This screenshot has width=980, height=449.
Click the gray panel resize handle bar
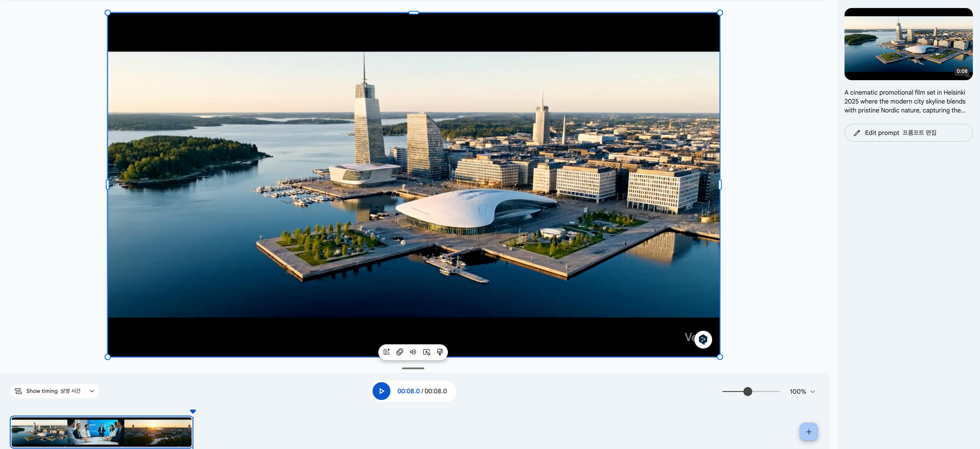(x=413, y=368)
